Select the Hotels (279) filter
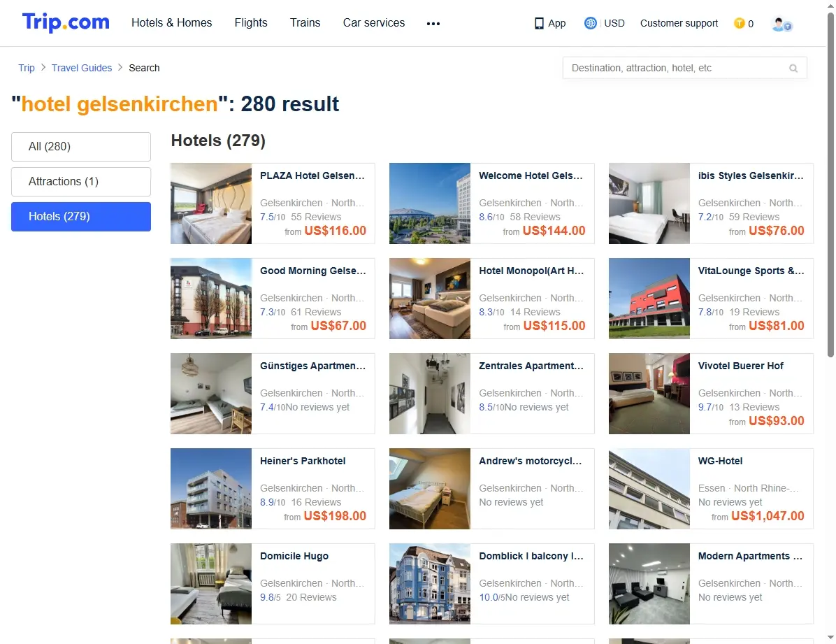The height and width of the screenshot is (644, 836). click(81, 217)
